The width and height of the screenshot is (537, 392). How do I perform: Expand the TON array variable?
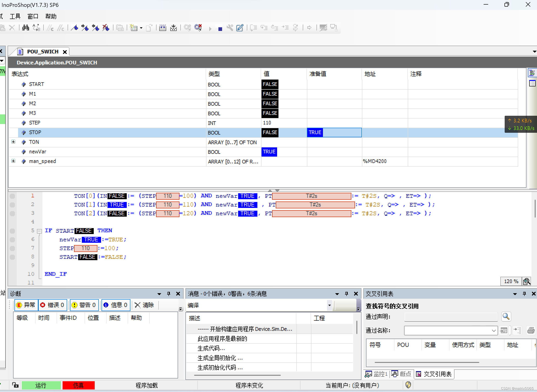tap(13, 142)
